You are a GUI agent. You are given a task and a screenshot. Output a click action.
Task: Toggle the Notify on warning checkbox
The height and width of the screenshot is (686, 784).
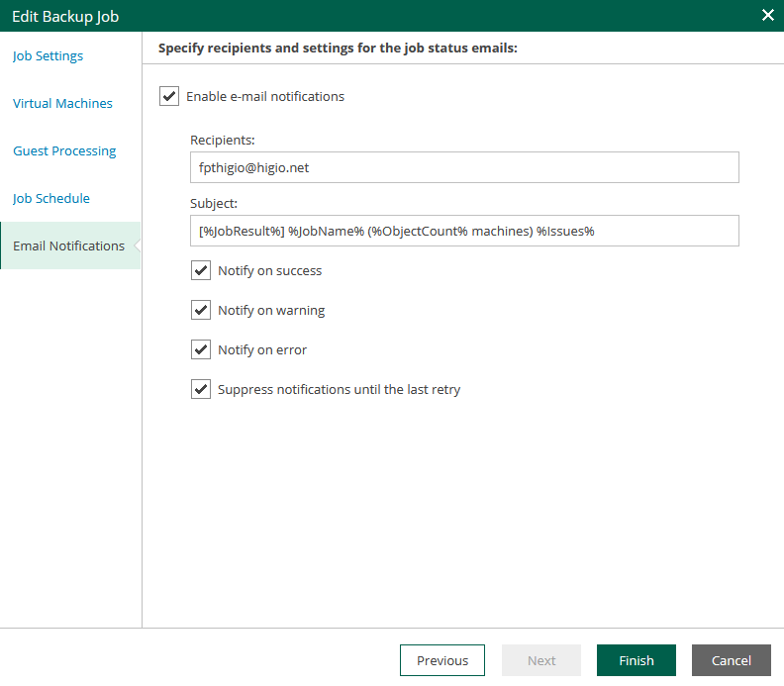pos(201,311)
